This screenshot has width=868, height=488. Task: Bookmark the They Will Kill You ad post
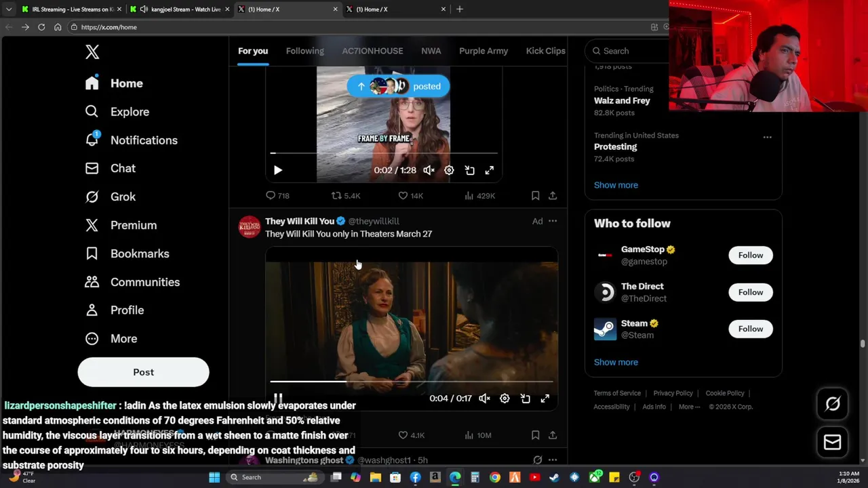tap(535, 435)
